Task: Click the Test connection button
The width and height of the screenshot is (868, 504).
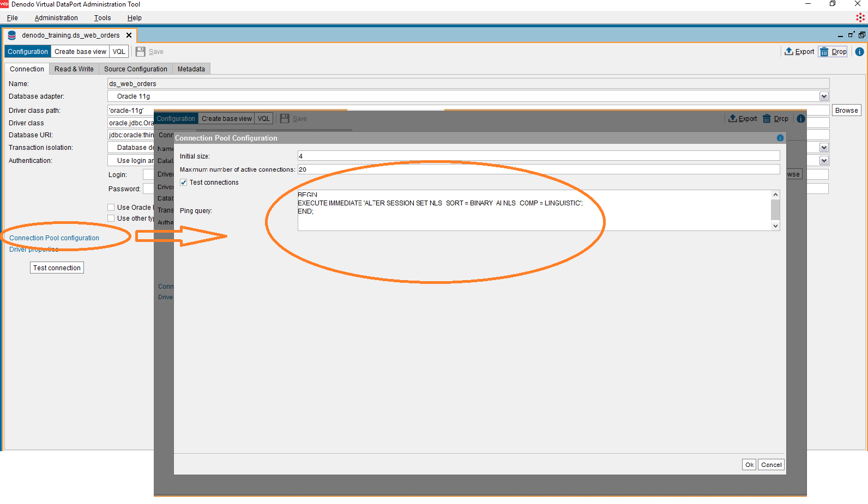Action: click(57, 268)
